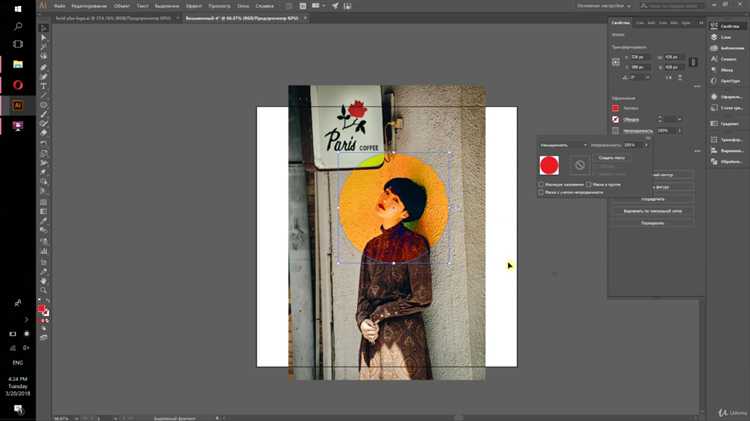Select the Artboard tool
This screenshot has height=421, width=750.
pos(44,262)
